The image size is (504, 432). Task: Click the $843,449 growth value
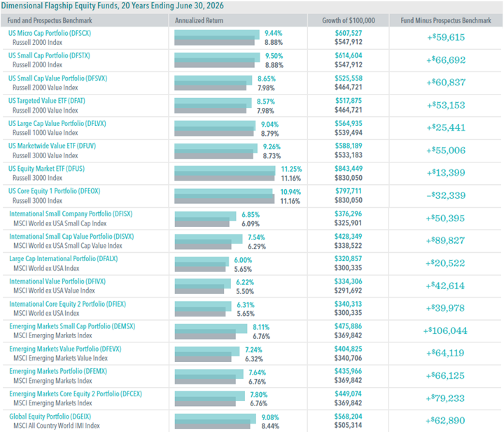point(349,169)
